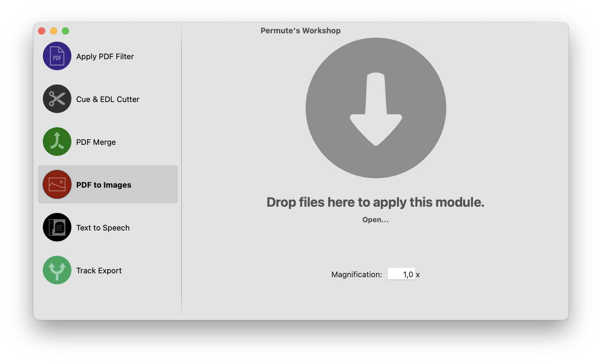Click the green full-screen window button
The height and width of the screenshot is (364, 602).
pyautogui.click(x=65, y=31)
